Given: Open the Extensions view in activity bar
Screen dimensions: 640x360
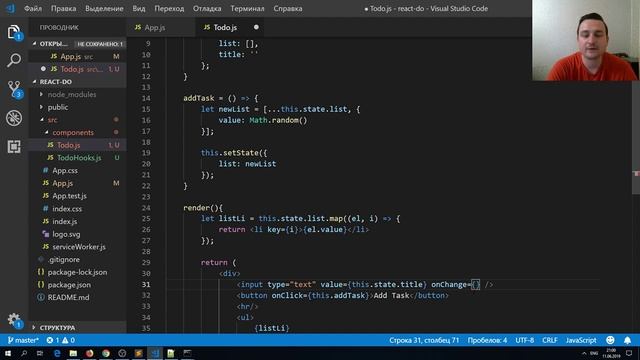Looking at the screenshot, I should click(x=13, y=147).
